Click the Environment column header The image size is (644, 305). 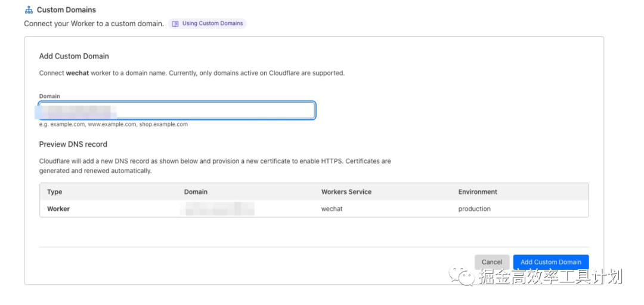pos(478,192)
